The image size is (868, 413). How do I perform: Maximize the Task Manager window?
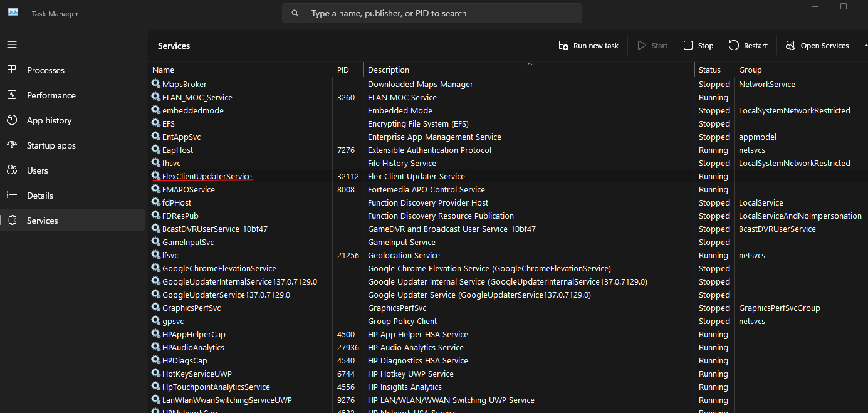[844, 6]
